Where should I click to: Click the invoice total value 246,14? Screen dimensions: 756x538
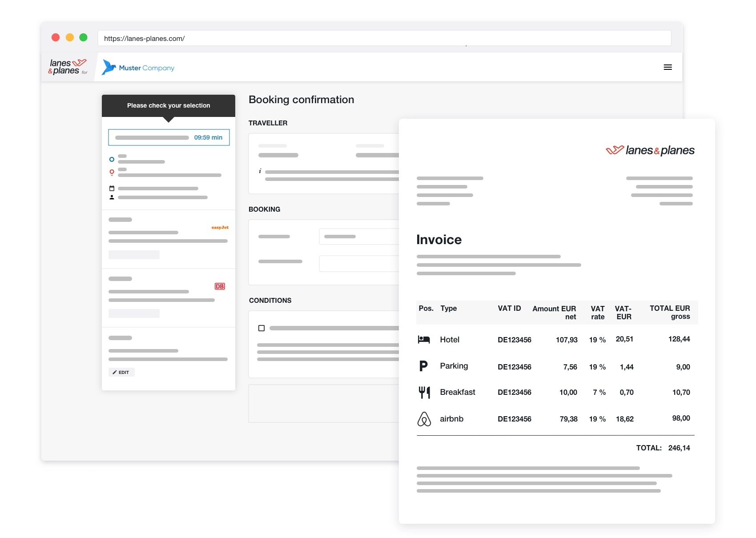pos(679,448)
